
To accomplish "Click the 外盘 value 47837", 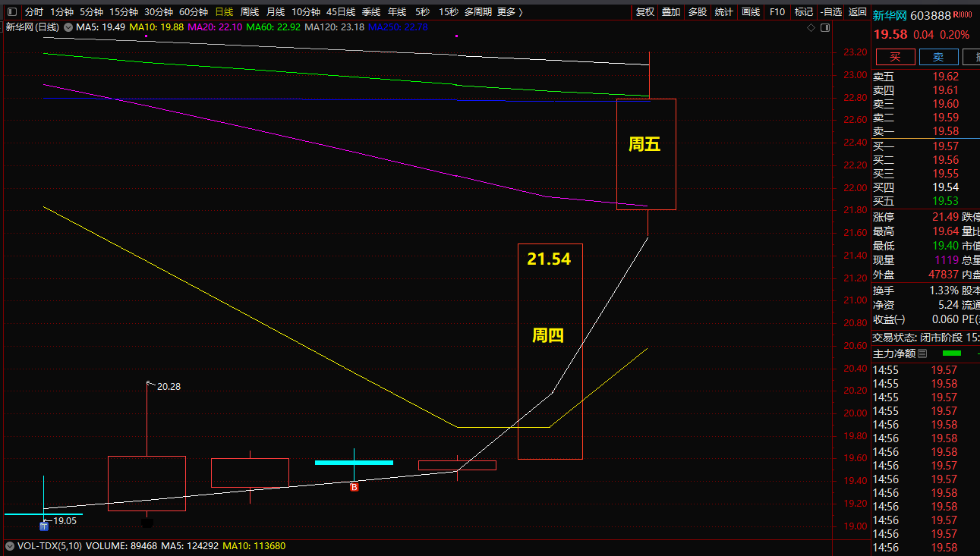I will 944,275.
